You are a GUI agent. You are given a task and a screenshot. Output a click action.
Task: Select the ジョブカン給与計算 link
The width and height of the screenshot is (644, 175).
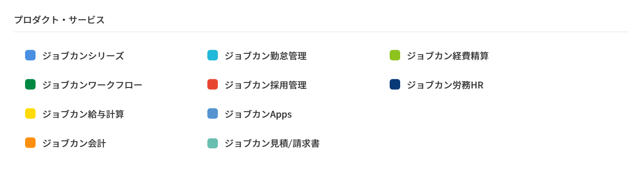(x=83, y=114)
